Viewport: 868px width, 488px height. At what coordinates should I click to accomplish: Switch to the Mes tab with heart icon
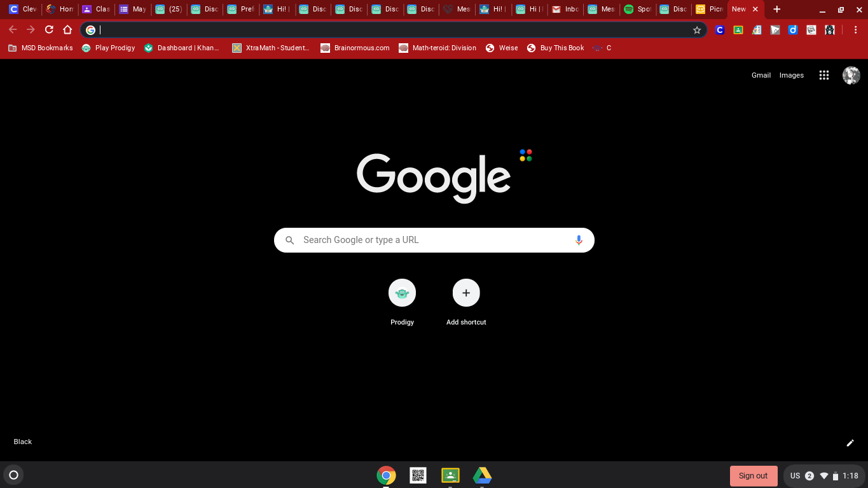click(458, 10)
